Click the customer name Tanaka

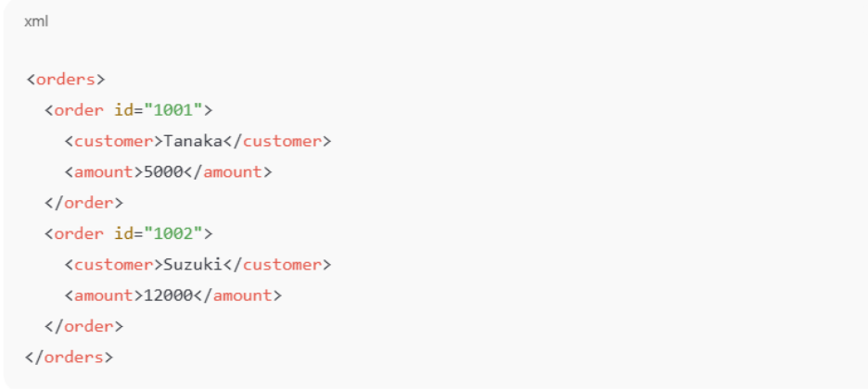click(192, 141)
